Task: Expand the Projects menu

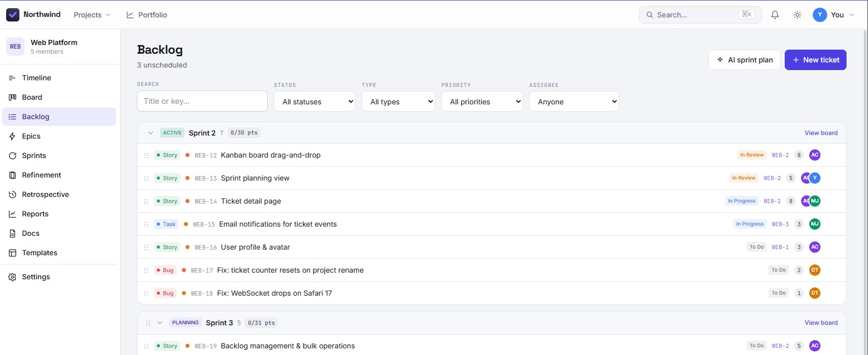Action: tap(92, 15)
